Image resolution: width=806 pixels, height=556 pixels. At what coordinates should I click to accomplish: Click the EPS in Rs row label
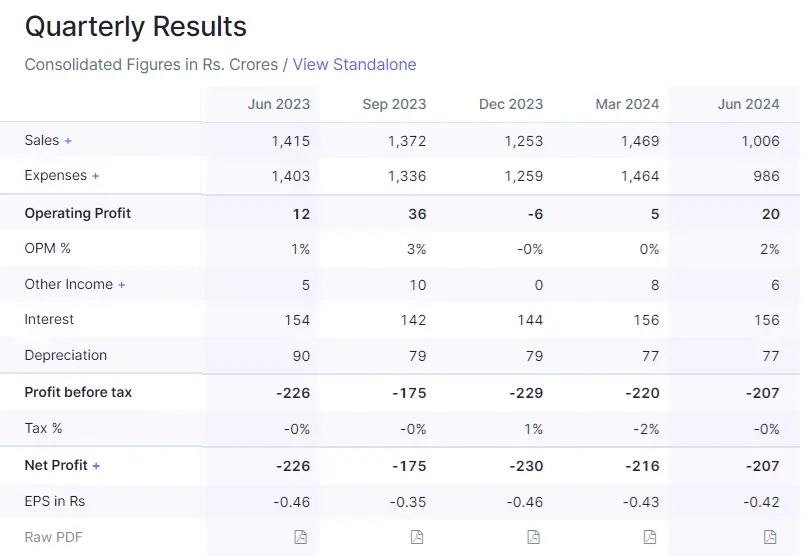[x=56, y=501]
